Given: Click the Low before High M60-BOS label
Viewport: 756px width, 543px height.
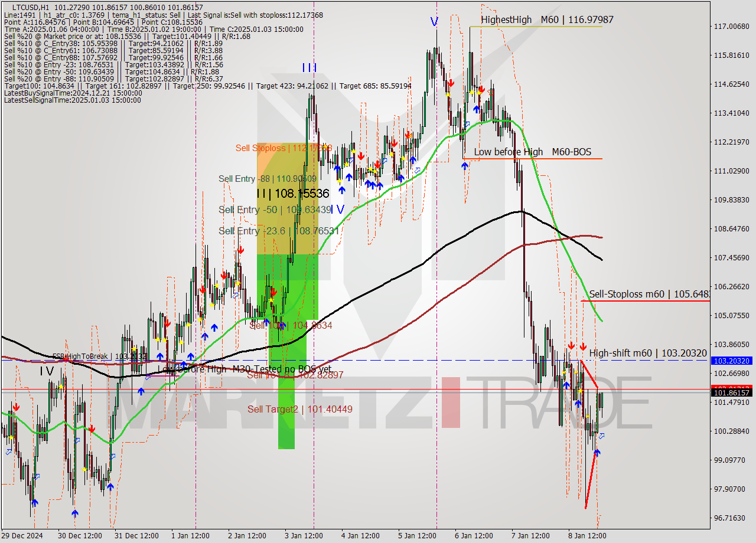Looking at the screenshot, I should (533, 152).
